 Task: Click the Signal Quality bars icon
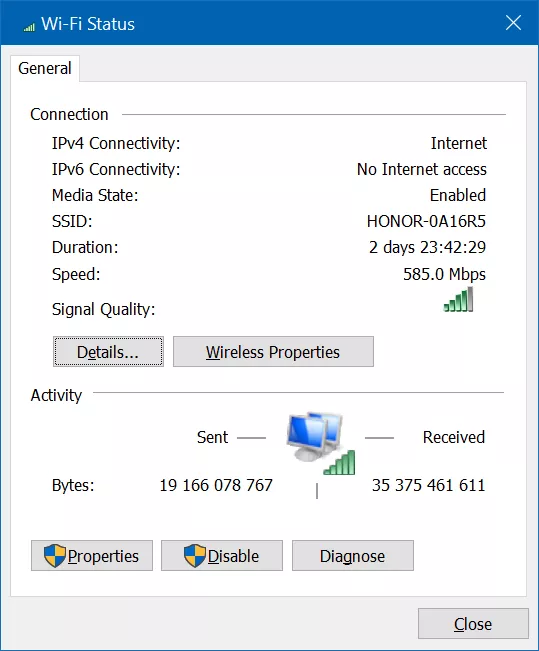(x=458, y=299)
